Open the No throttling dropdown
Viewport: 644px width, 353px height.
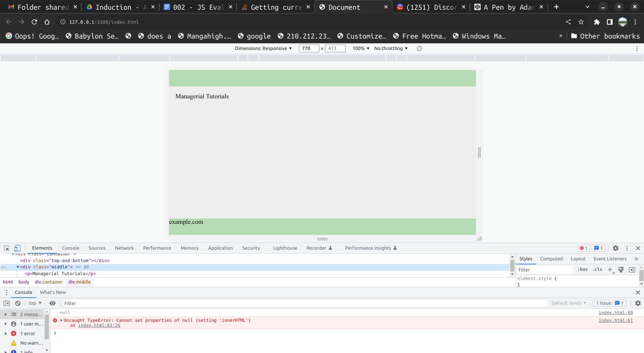(390, 48)
